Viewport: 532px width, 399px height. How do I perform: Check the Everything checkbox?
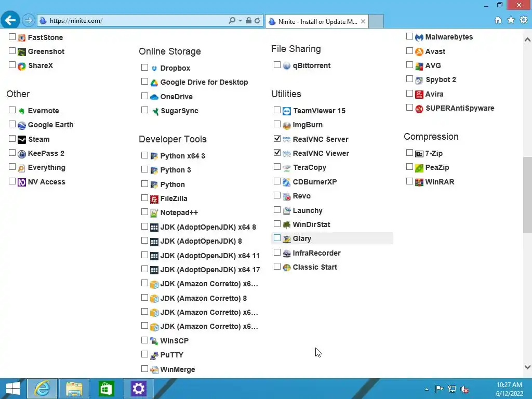click(12, 167)
